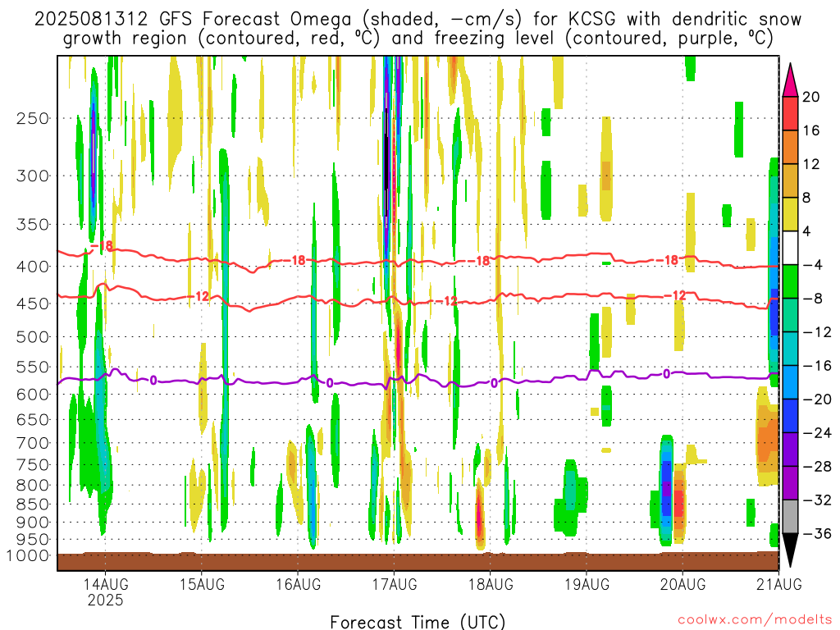Viewport: 840px width, 630px height.
Task: Select the 800 pressure axis label
Action: [x=33, y=486]
